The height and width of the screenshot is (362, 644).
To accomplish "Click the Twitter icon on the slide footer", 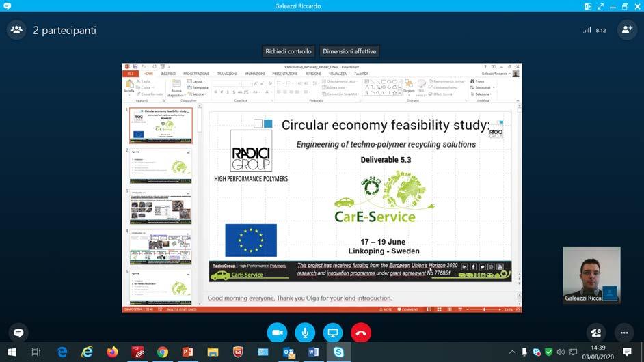I will [x=482, y=267].
